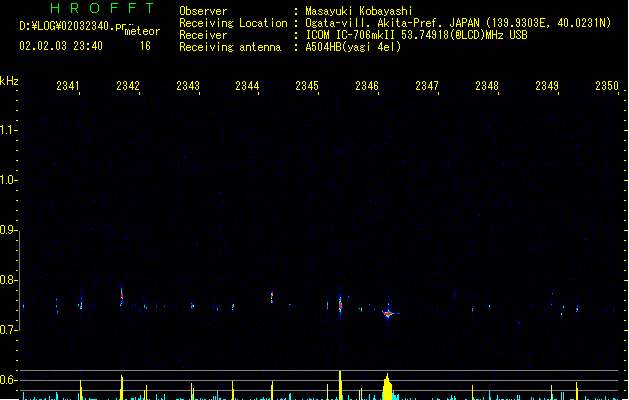The height and width of the screenshot is (400, 629).
Task: Click the 2344 time axis marker
Action: pyautogui.click(x=247, y=85)
